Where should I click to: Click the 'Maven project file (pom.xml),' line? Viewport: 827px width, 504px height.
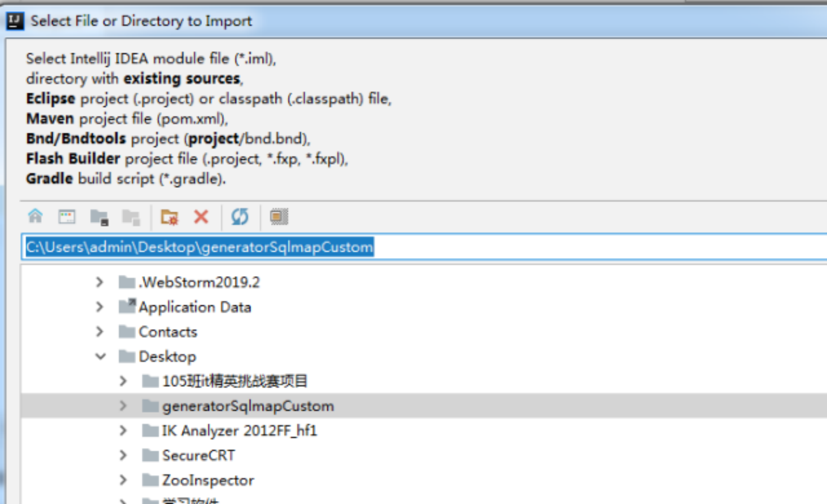[127, 119]
